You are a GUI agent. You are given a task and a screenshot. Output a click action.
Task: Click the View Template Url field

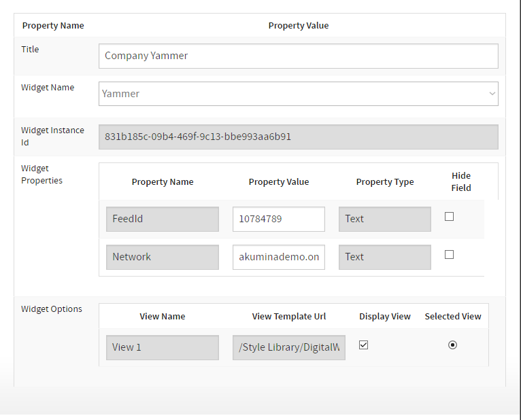[289, 347]
